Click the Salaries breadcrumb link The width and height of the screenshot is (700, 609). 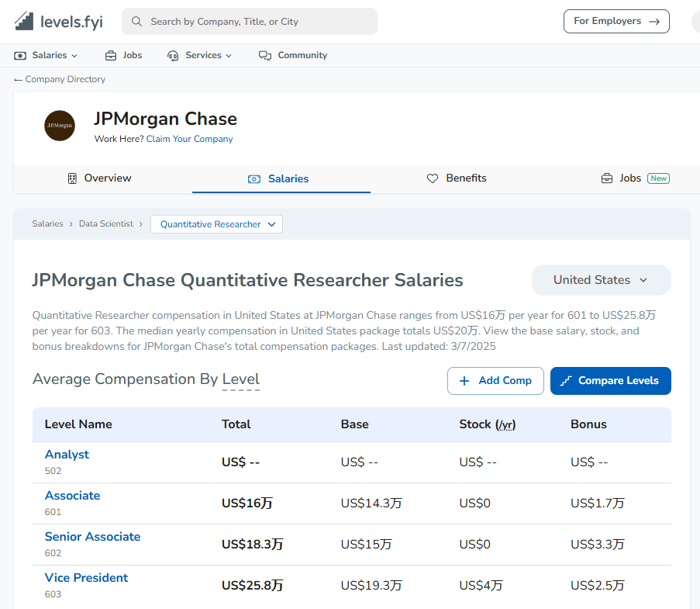click(x=48, y=224)
